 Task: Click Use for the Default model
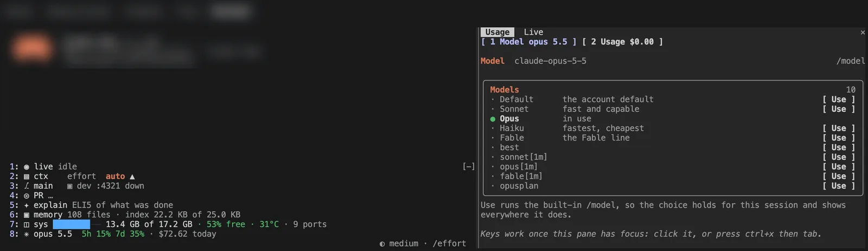pyautogui.click(x=839, y=99)
